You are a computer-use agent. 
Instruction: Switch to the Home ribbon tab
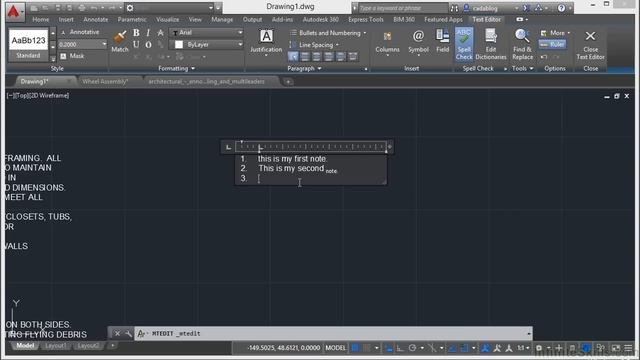pyautogui.click(x=40, y=19)
